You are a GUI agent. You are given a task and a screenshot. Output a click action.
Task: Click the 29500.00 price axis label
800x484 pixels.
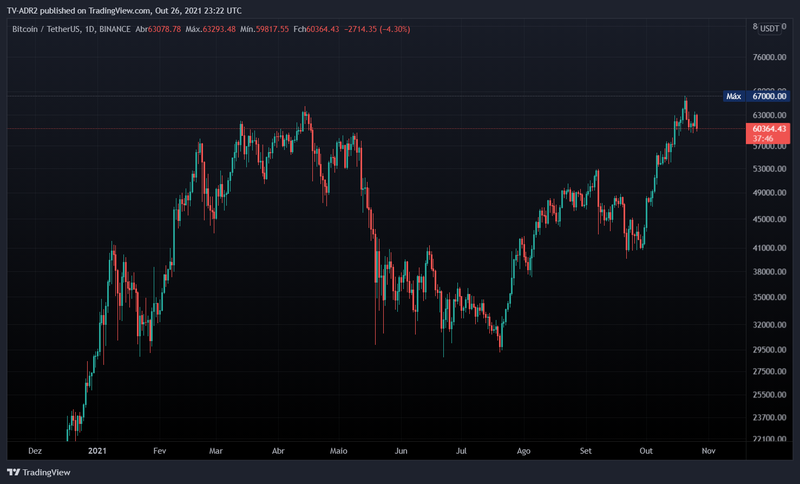769,350
